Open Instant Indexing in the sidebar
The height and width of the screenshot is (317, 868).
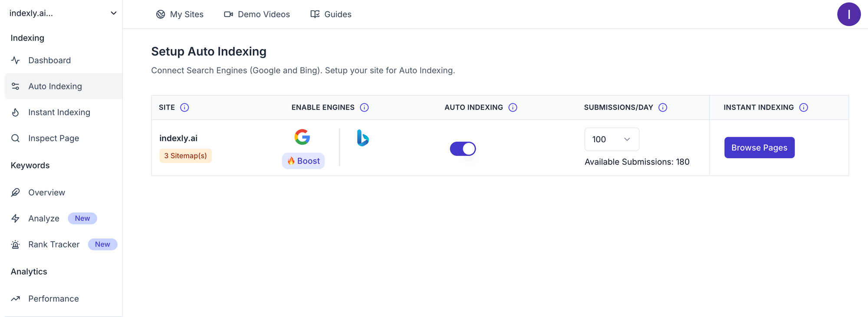[63, 112]
